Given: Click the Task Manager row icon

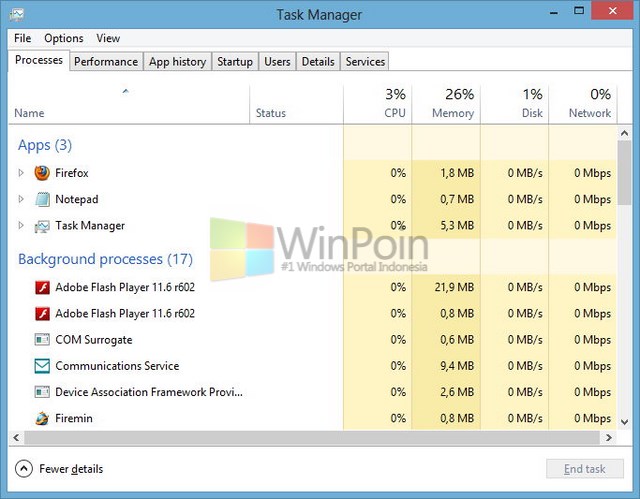Looking at the screenshot, I should [x=42, y=226].
